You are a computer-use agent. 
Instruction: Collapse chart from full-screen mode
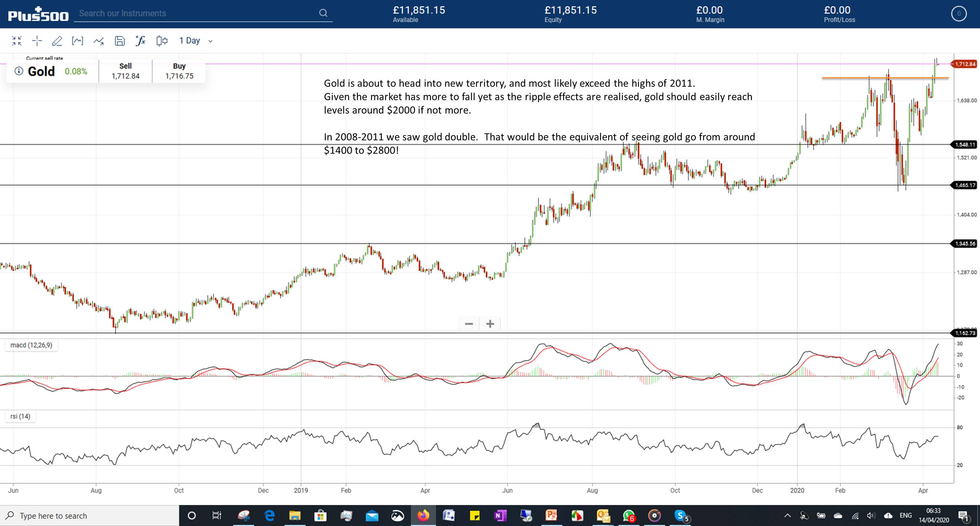[x=16, y=41]
